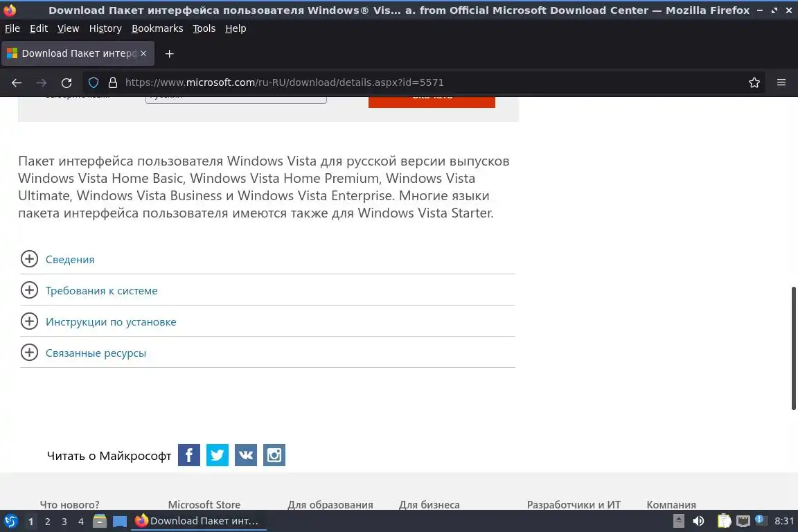The width and height of the screenshot is (798, 532).
Task: Click the removable media tray icon
Action: [x=679, y=522]
